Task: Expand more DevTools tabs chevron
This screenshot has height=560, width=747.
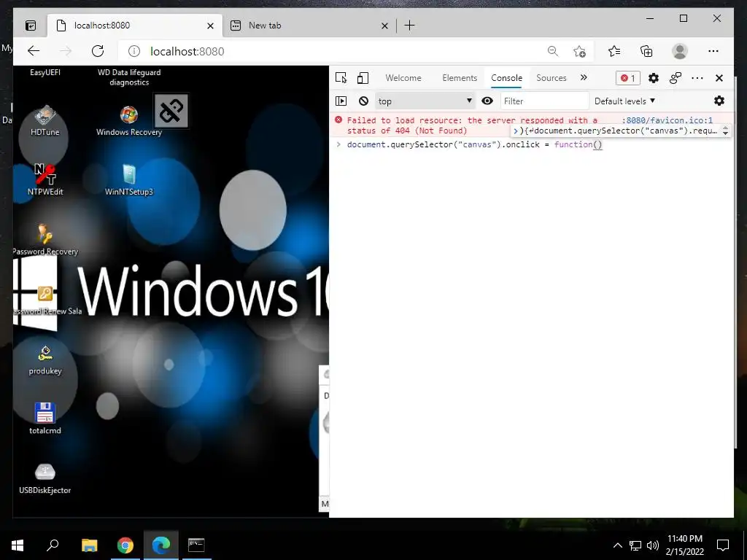Action: (584, 77)
